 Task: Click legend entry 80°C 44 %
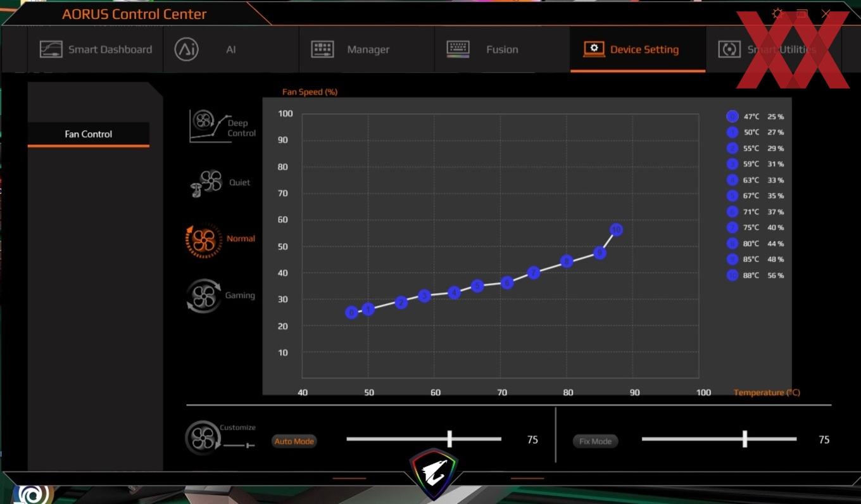[755, 244]
